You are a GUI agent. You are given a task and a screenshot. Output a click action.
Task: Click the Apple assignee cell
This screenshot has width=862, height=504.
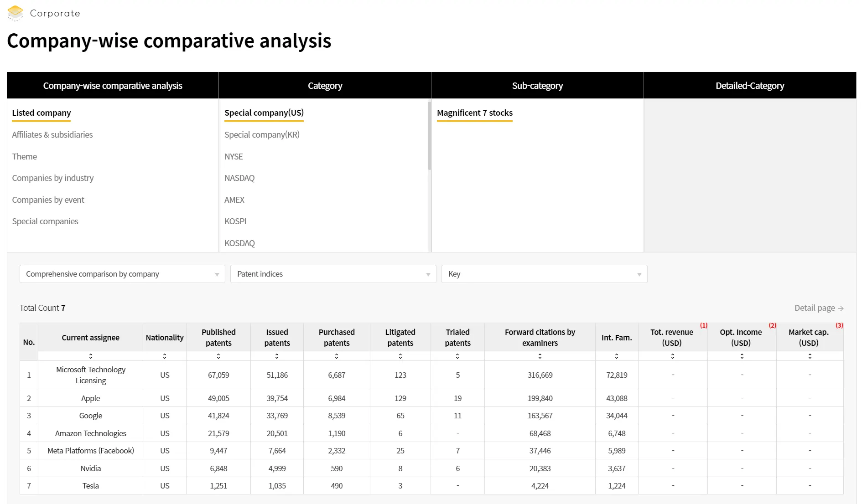(91, 398)
